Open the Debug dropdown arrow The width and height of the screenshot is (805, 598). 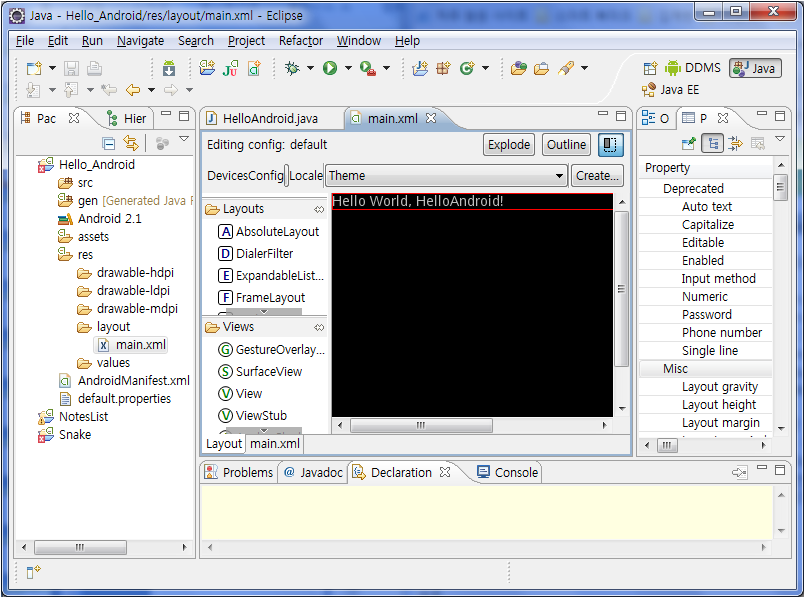coord(311,68)
